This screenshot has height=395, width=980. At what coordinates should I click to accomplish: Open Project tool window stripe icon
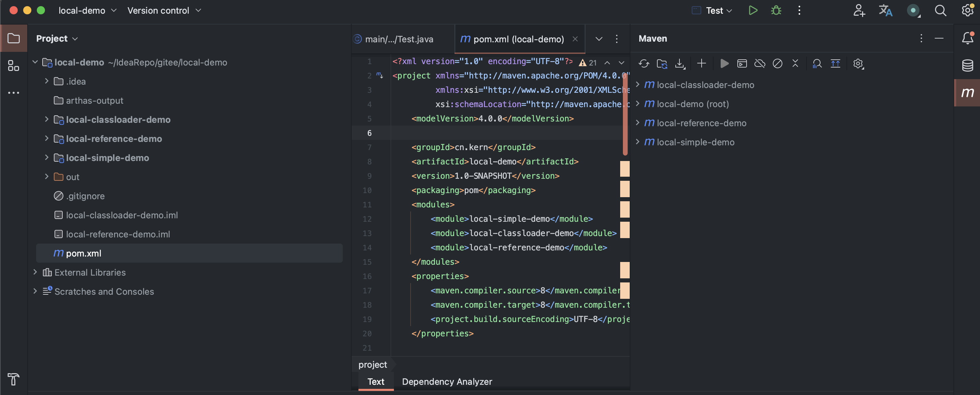[14, 38]
